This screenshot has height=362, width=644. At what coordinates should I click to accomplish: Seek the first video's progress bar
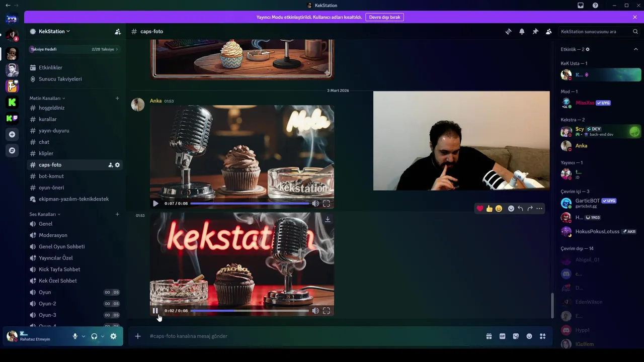click(250, 204)
